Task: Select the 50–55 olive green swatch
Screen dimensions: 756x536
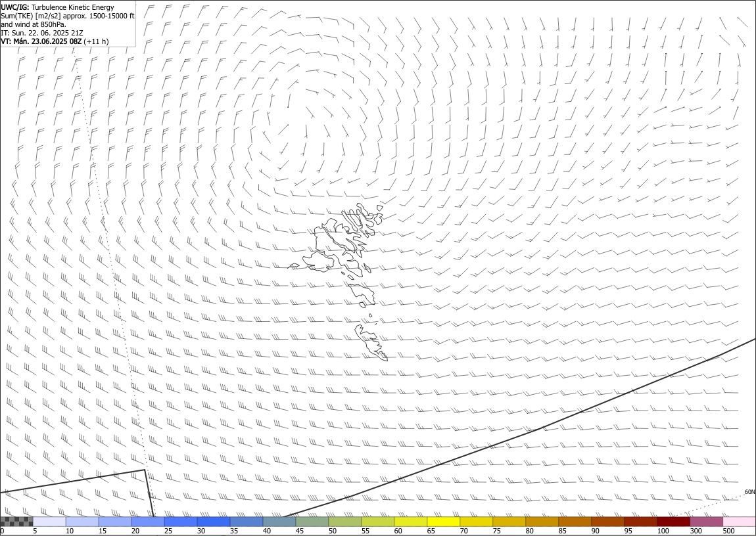Action: point(344,522)
